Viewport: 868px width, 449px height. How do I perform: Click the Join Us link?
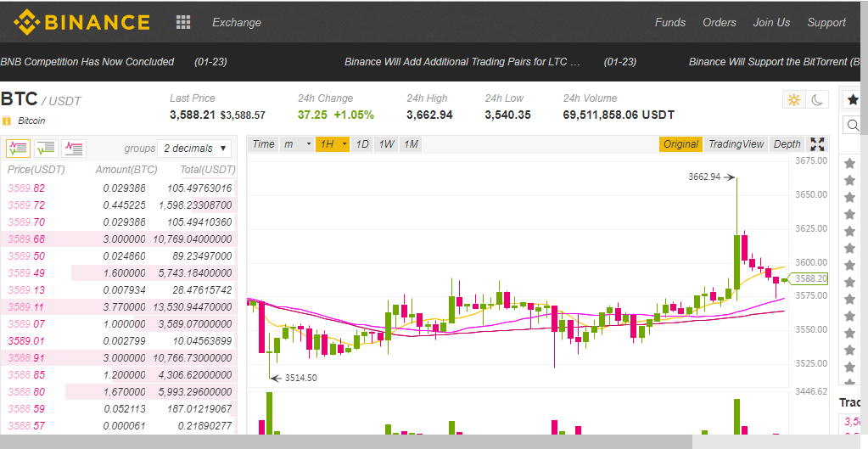[x=771, y=22]
